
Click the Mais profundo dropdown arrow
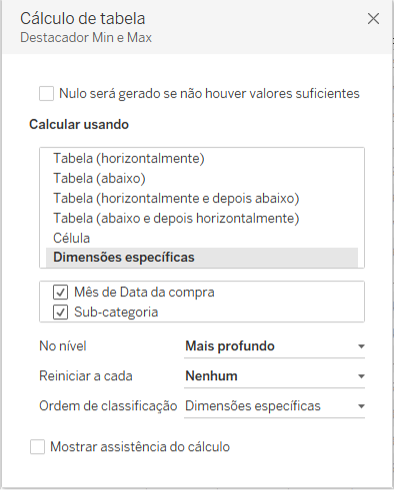click(x=361, y=347)
